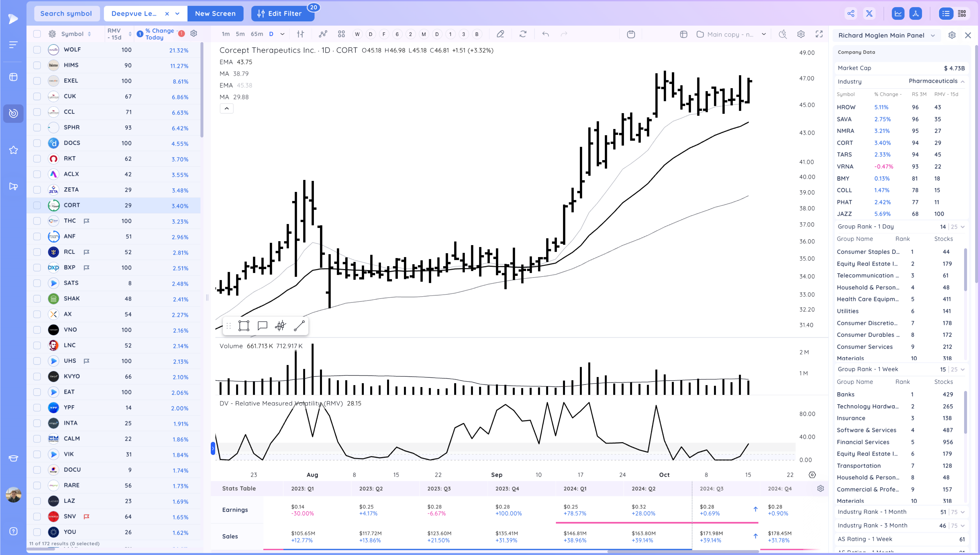Open the chart timeframe dropdown arrow

[282, 34]
